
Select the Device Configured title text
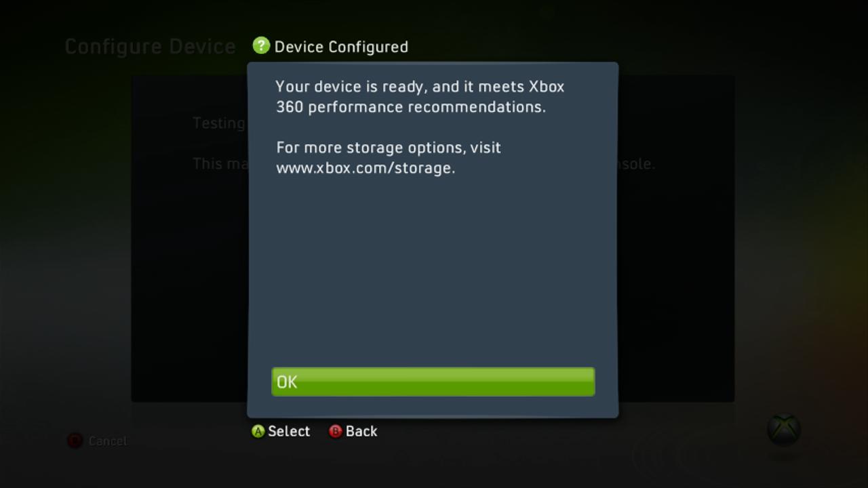[x=341, y=47]
